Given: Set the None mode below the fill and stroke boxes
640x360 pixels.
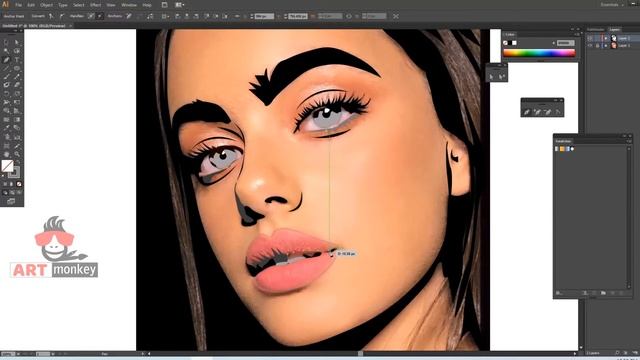Looking at the screenshot, I should tap(19, 184).
